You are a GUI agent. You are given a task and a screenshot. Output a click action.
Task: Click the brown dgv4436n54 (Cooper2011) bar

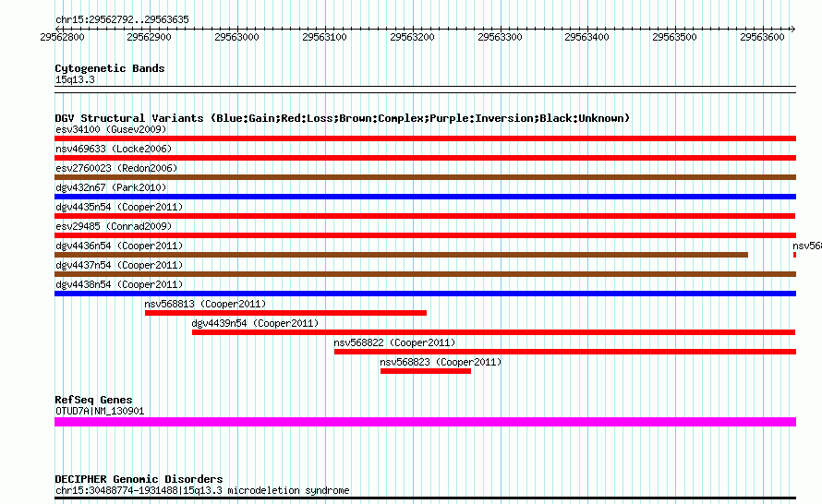[401, 255]
